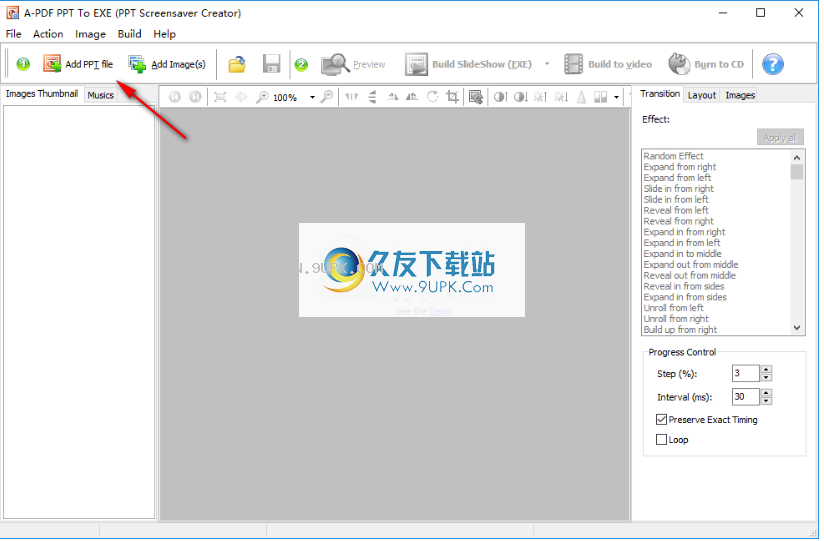Screen dimensions: 824x541
Task: Click the flip vertical icon
Action: [372, 97]
